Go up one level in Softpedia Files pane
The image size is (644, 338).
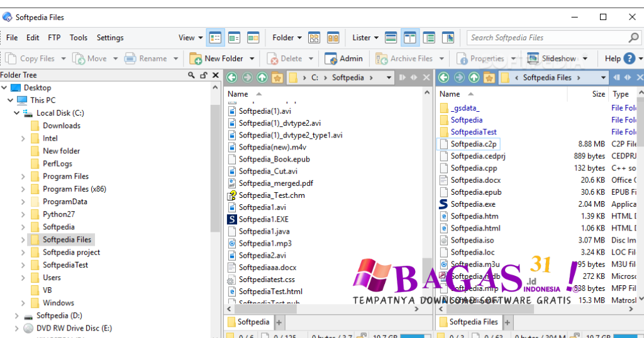474,77
